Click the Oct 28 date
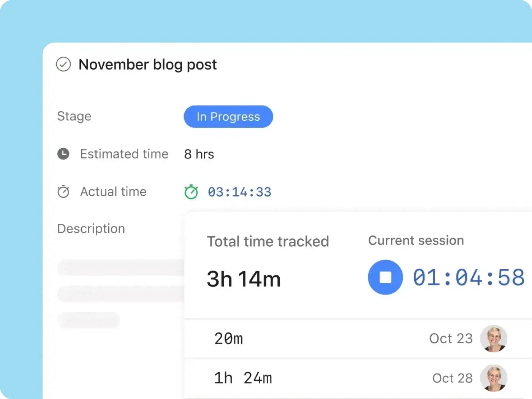Image resolution: width=532 pixels, height=399 pixels. (452, 378)
